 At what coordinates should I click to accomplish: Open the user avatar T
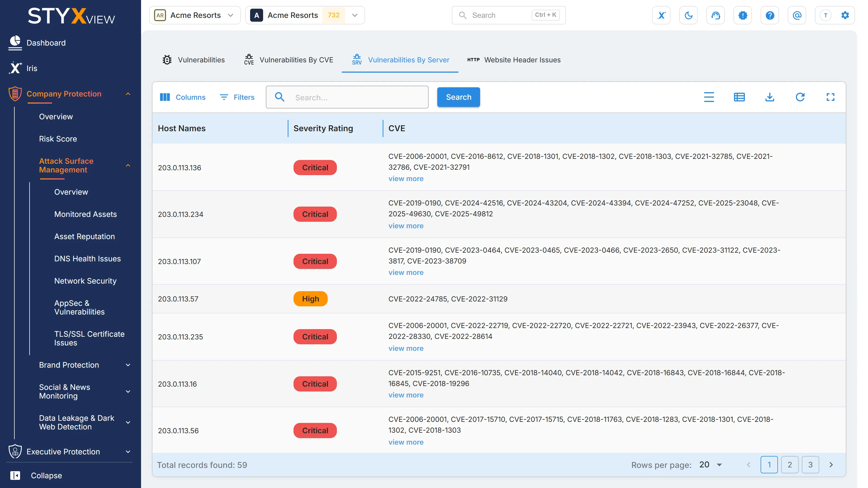point(825,15)
